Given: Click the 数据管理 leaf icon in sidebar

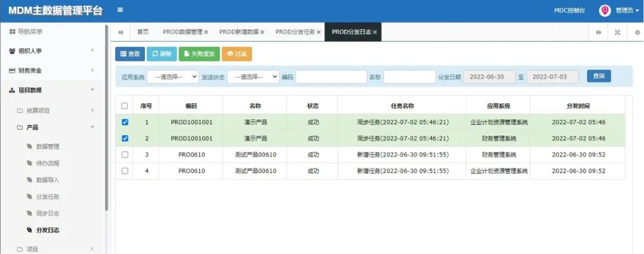Looking at the screenshot, I should pos(29,146).
